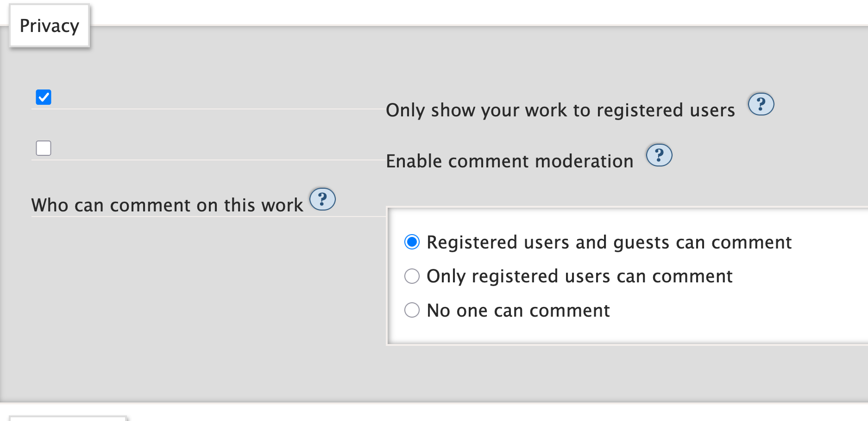Enable the comment moderation checkbox
This screenshot has width=868, height=421.
(x=44, y=148)
